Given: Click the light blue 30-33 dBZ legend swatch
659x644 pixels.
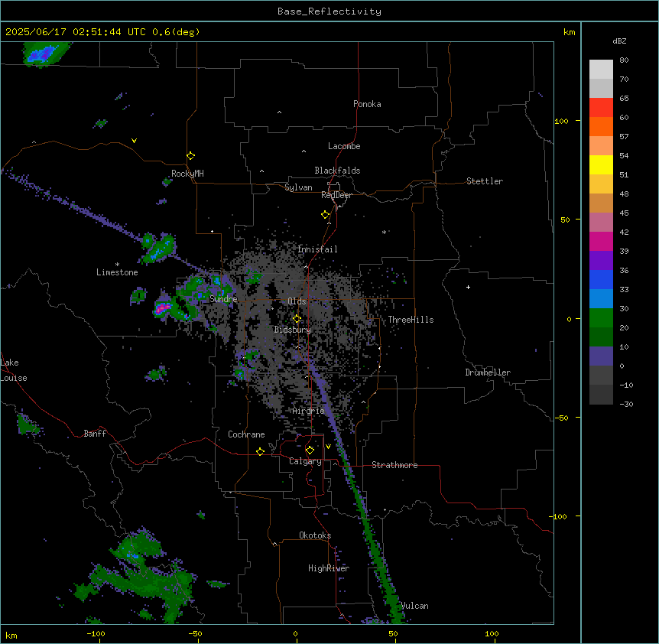Looking at the screenshot, I should click(601, 298).
